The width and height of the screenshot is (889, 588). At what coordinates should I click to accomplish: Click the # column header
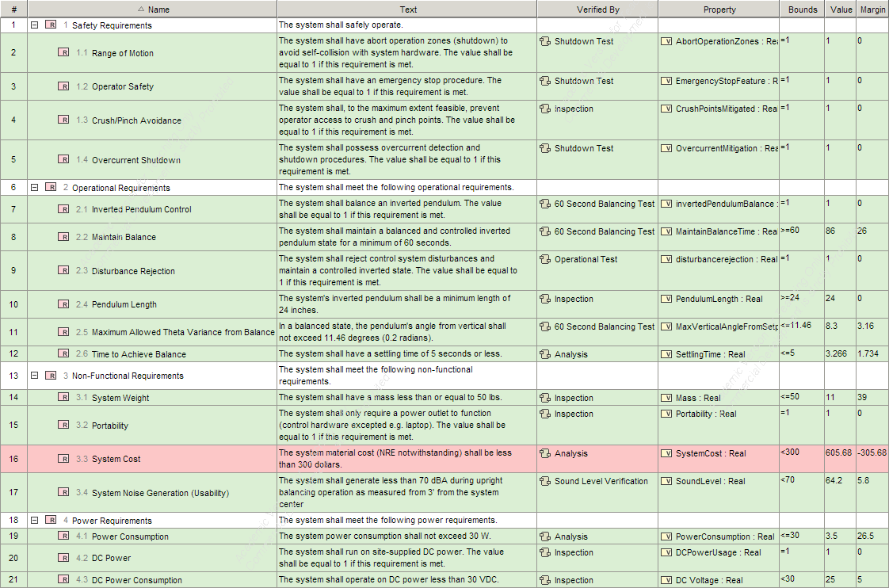[x=13, y=9]
